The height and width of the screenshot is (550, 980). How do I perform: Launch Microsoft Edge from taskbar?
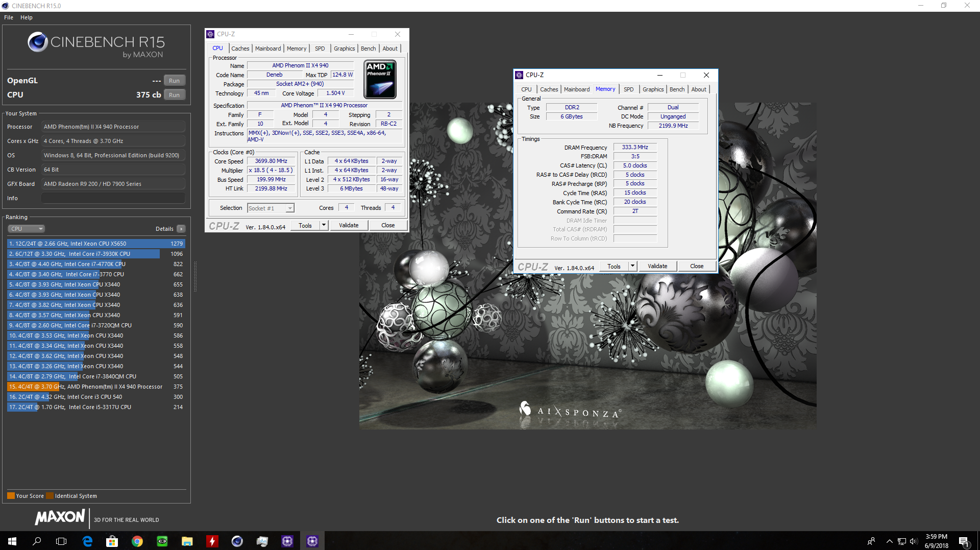tap(87, 541)
